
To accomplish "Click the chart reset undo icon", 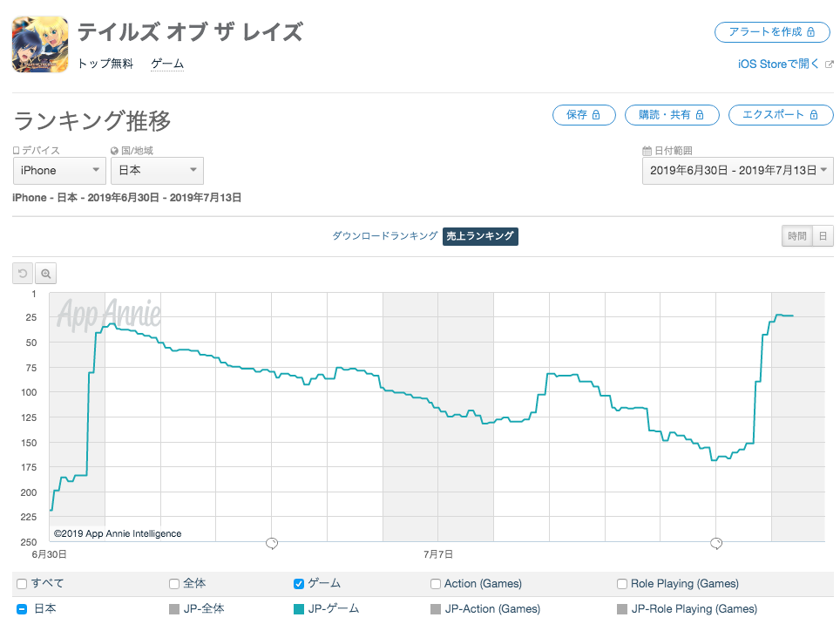I will (23, 274).
